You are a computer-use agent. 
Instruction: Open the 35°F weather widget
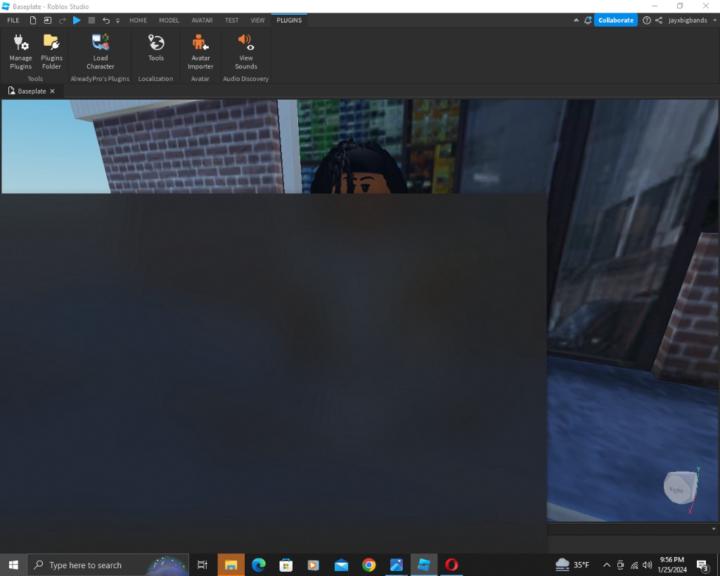[572, 565]
